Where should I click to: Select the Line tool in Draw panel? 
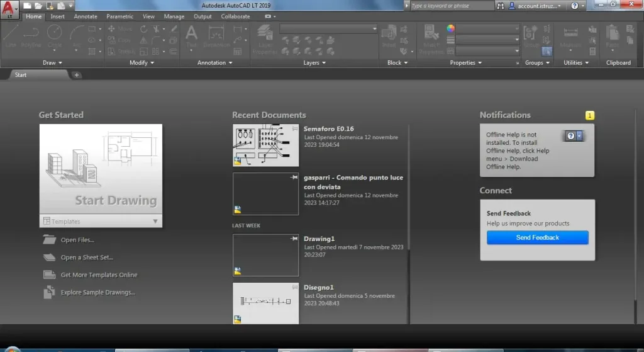click(11, 35)
